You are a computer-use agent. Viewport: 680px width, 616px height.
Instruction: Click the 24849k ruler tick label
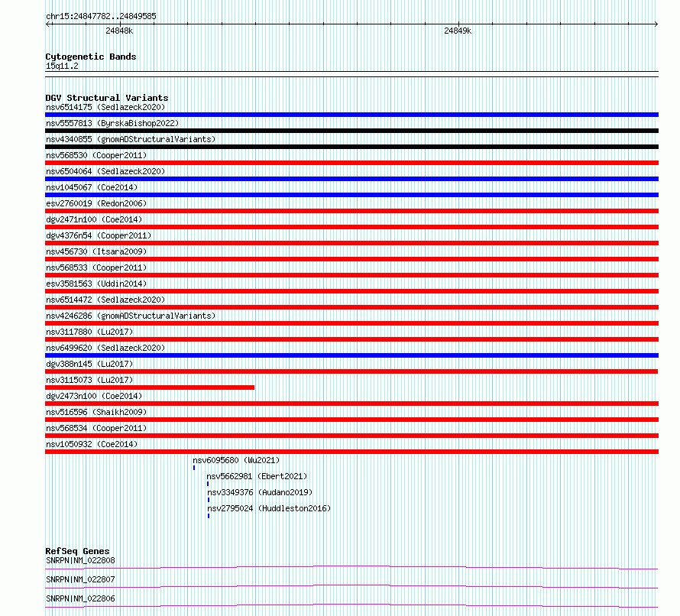[x=458, y=31]
